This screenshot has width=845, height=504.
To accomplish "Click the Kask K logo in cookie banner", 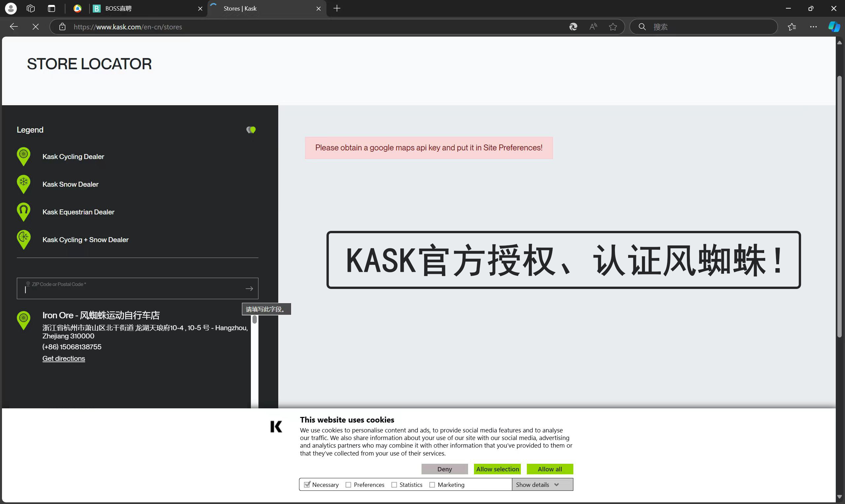I will click(276, 426).
